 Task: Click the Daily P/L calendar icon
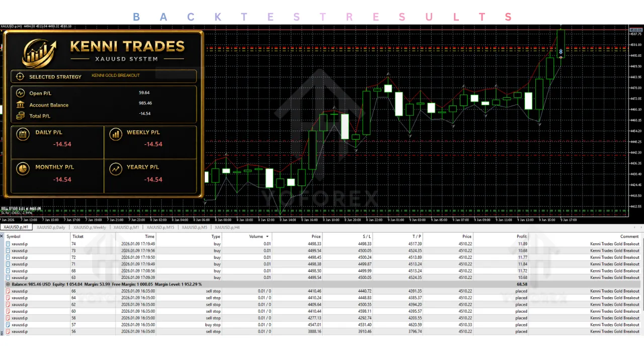(x=23, y=134)
